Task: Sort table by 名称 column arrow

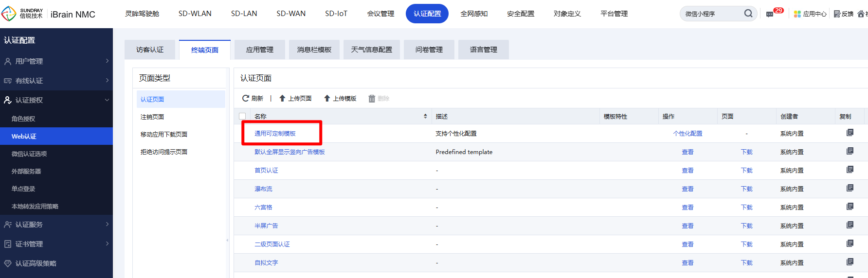Action: click(425, 116)
